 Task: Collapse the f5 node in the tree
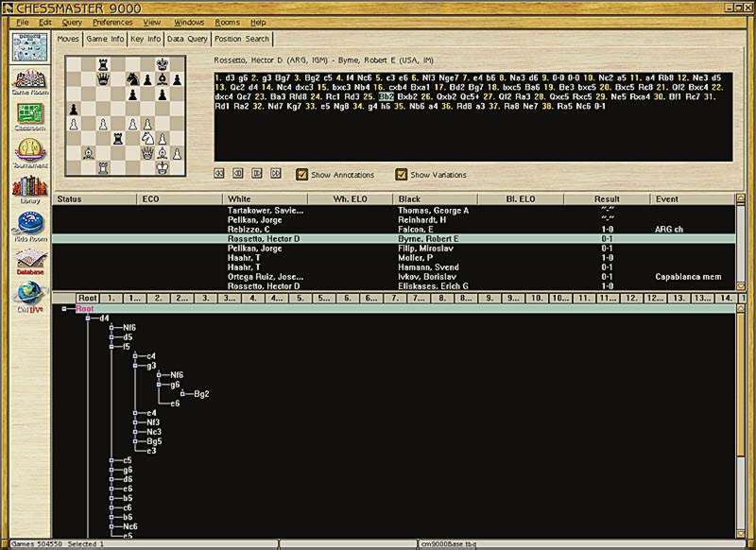tap(112, 347)
